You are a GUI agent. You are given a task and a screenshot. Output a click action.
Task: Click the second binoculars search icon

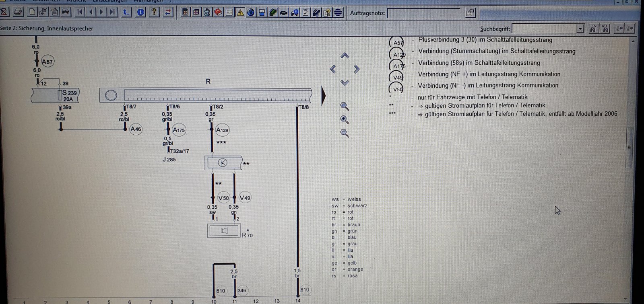[x=605, y=28]
